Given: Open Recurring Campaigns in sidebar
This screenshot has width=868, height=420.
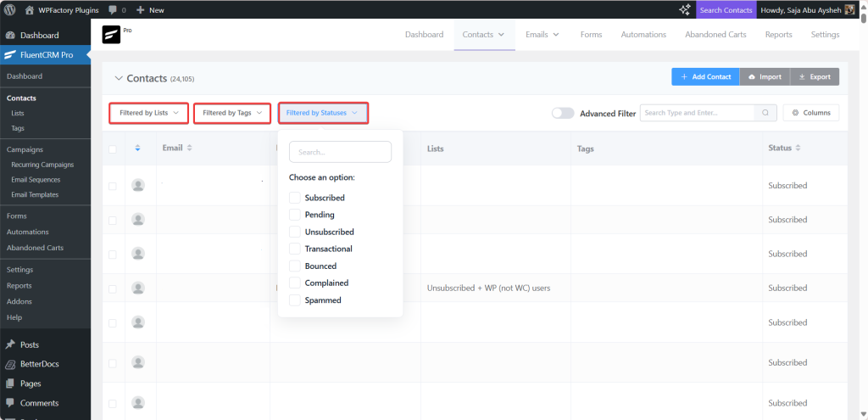Looking at the screenshot, I should (x=42, y=165).
